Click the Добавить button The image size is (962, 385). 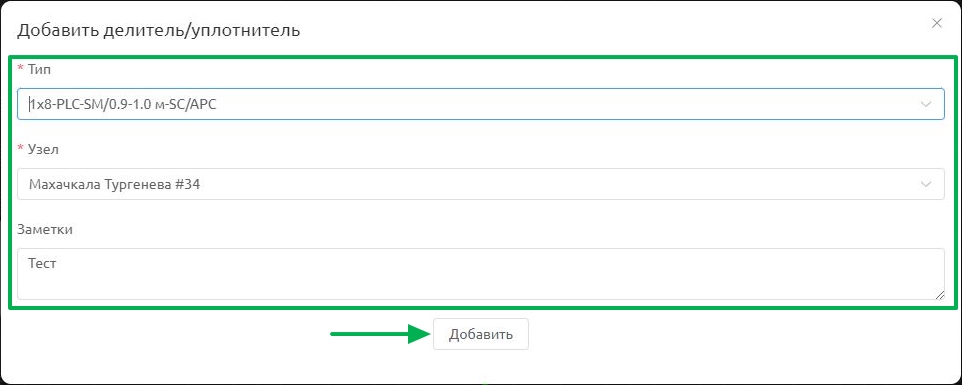point(480,335)
